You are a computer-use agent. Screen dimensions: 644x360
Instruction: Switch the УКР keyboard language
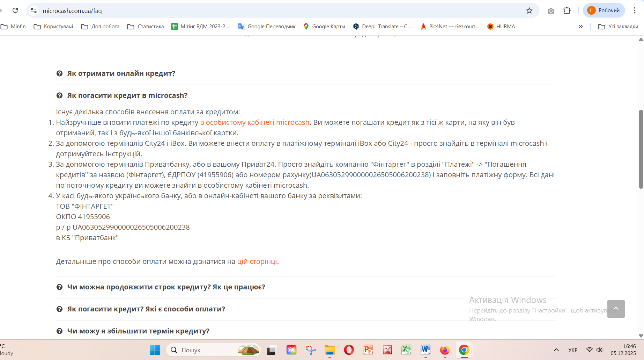click(573, 350)
